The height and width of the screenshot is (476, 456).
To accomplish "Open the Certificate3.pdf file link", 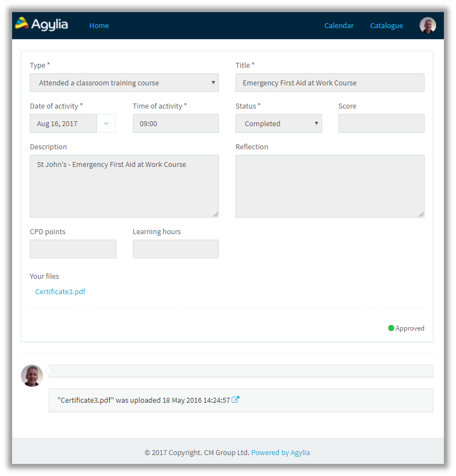I will 61,291.
